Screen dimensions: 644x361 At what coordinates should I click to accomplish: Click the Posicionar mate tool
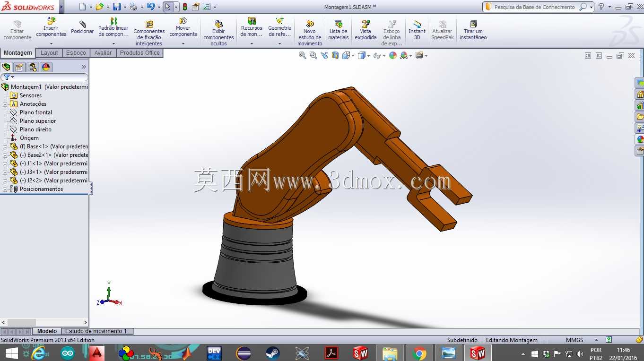coord(82,27)
